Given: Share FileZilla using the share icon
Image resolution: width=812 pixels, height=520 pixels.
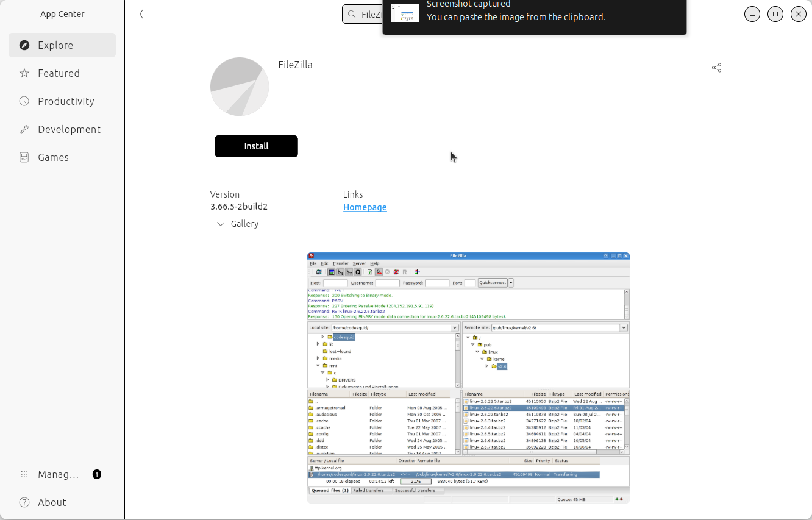Looking at the screenshot, I should (x=716, y=68).
